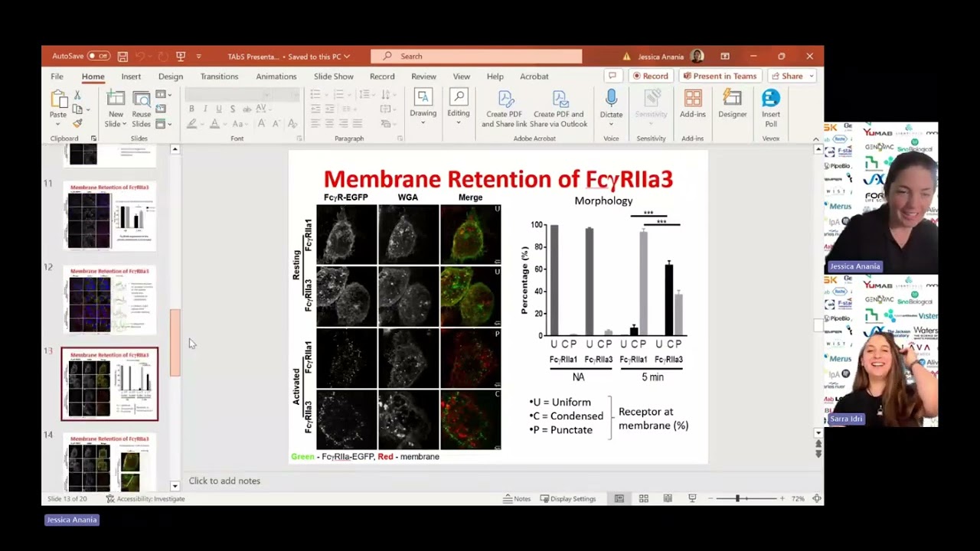Viewport: 980px width, 551px height.
Task: Click the Paste clipboard icon
Action: coord(58,99)
